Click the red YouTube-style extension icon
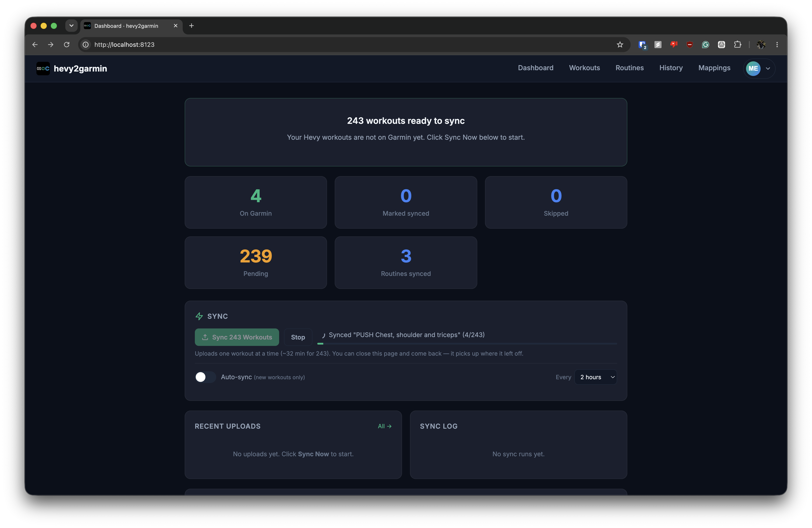The image size is (812, 528). 673,44
